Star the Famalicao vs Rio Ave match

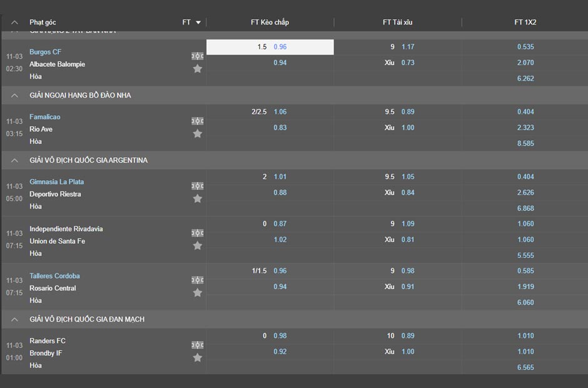coord(198,133)
